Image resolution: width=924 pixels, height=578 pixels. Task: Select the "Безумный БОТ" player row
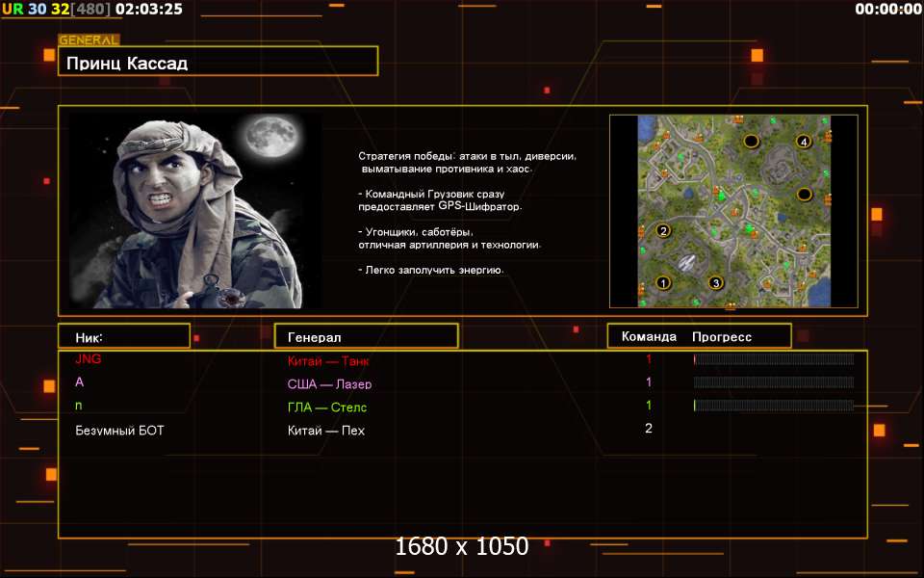point(119,430)
